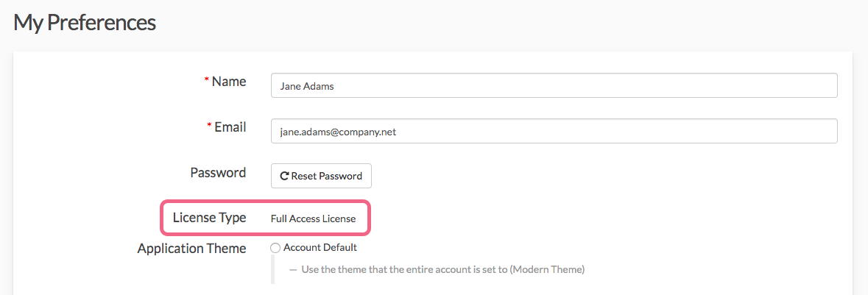This screenshot has width=868, height=295.
Task: Focus the Name field containing Jane Adams
Action: point(554,85)
